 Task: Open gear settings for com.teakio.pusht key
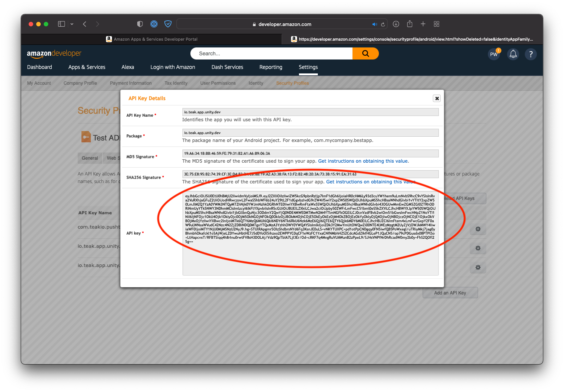tap(478, 229)
